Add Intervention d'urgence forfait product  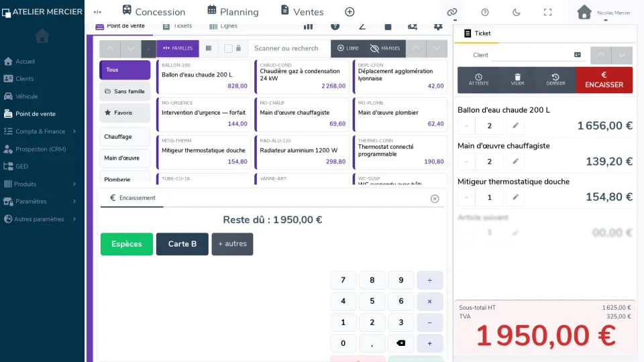coord(204,114)
